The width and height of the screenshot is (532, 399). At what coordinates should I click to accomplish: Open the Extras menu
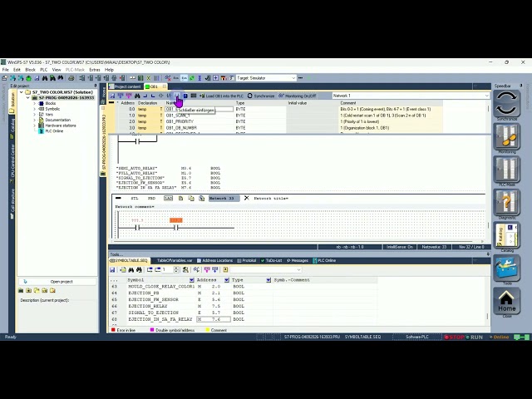tap(95, 70)
